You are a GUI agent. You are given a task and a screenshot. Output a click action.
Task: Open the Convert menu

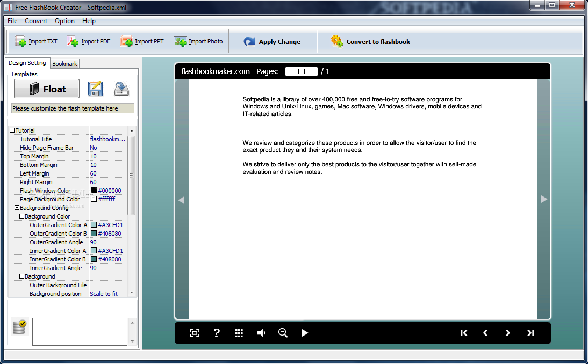tap(36, 21)
